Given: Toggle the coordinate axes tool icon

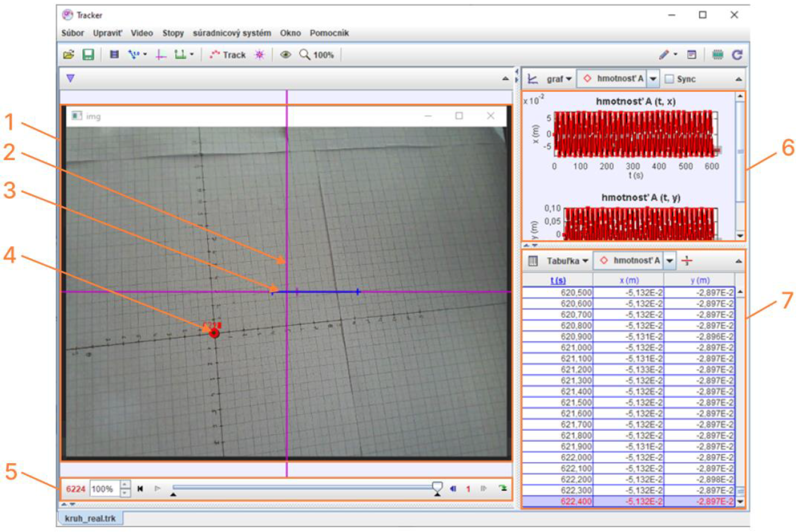Looking at the screenshot, I should (161, 55).
